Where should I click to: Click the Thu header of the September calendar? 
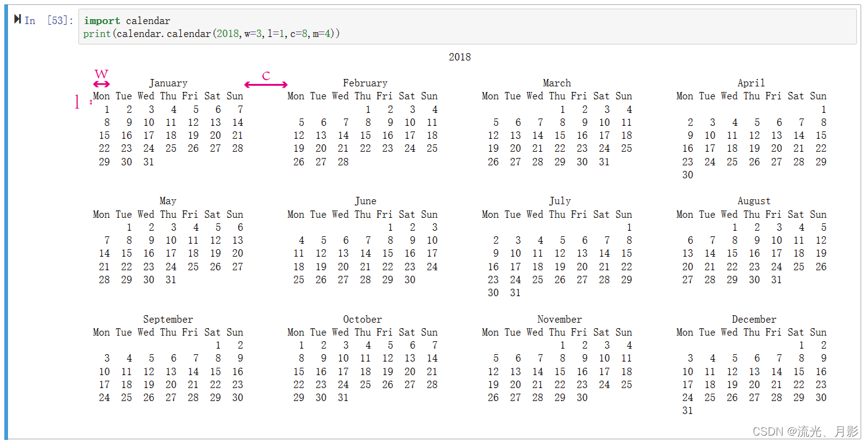coord(168,332)
